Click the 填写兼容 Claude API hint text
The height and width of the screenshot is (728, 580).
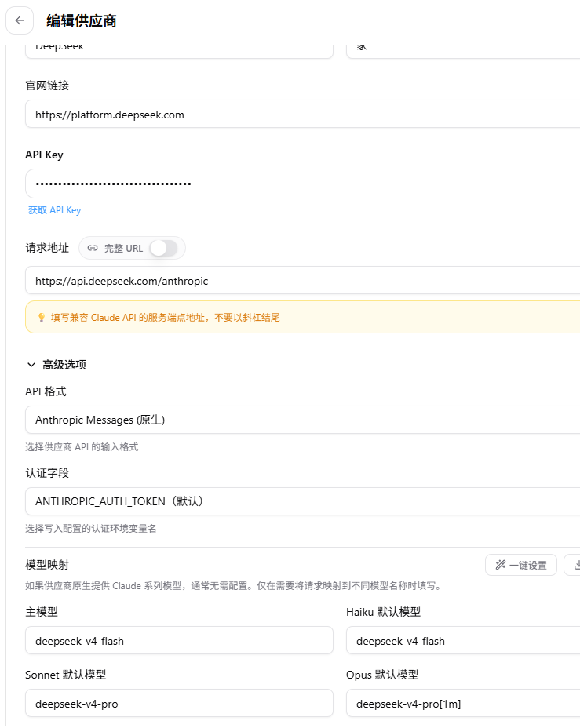click(166, 317)
